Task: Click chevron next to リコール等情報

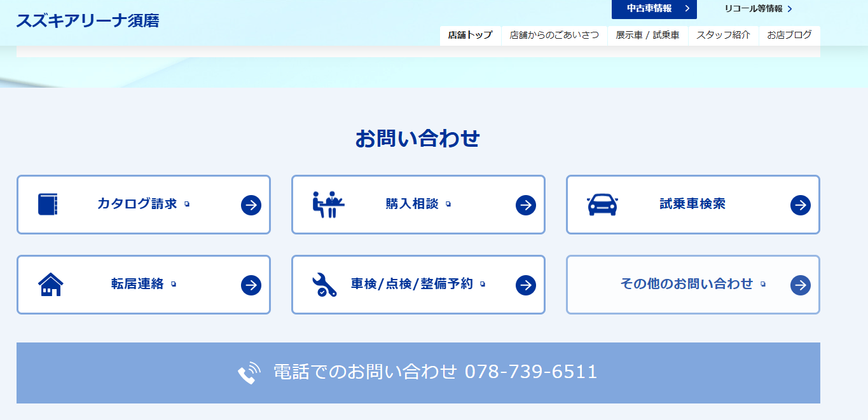Action: 790,9
